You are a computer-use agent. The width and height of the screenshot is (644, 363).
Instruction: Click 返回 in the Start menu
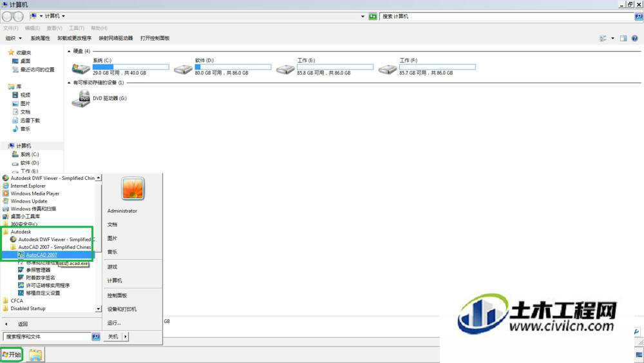click(23, 324)
